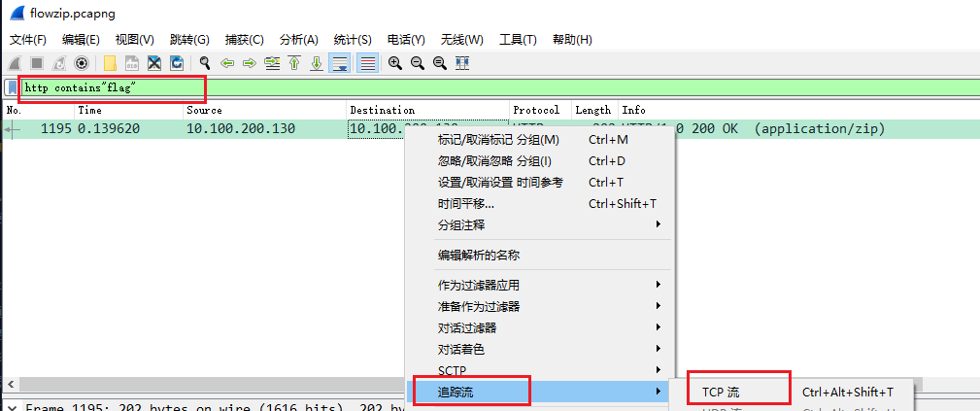This screenshot has width=980, height=411.
Task: Open the 分析(A) menu
Action: [x=298, y=40]
